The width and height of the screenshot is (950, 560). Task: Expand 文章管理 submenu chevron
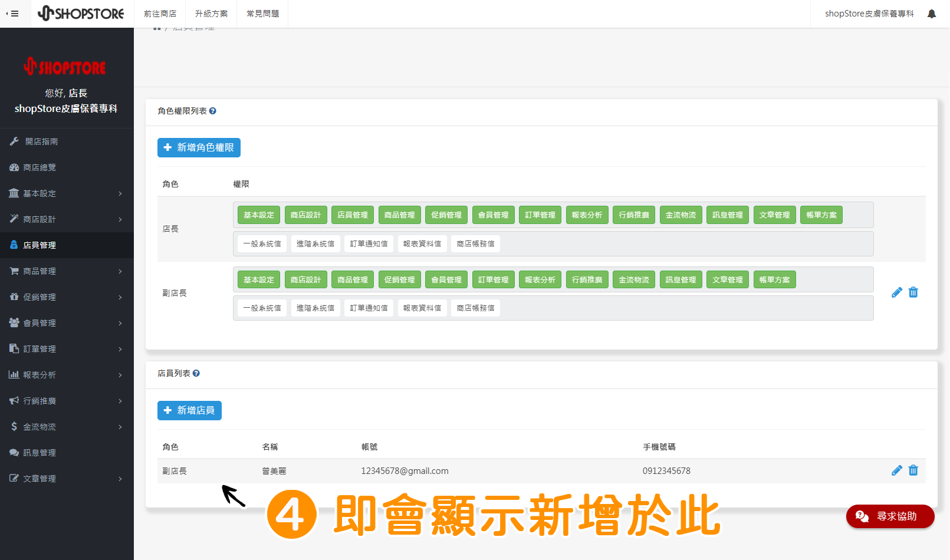coord(120,479)
